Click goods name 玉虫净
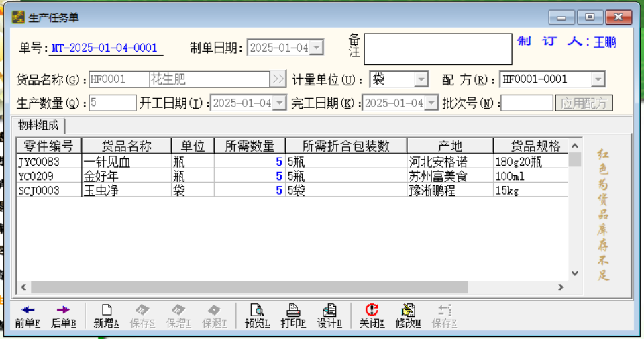The width and height of the screenshot is (644, 339). click(x=127, y=191)
